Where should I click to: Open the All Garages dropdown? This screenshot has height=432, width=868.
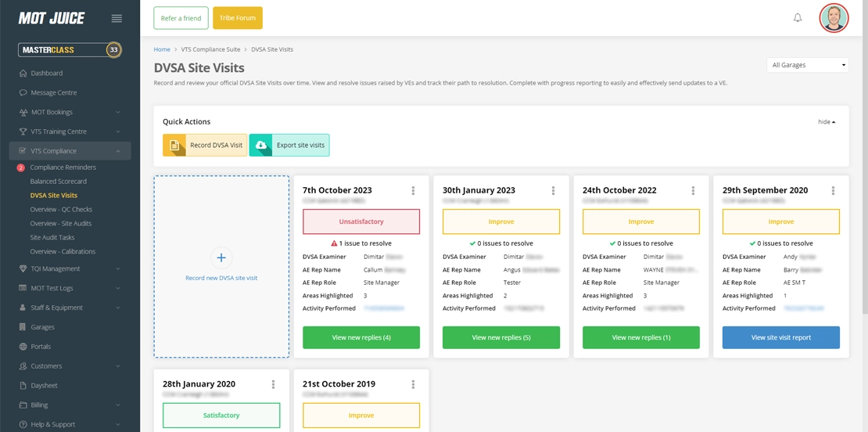coord(808,65)
